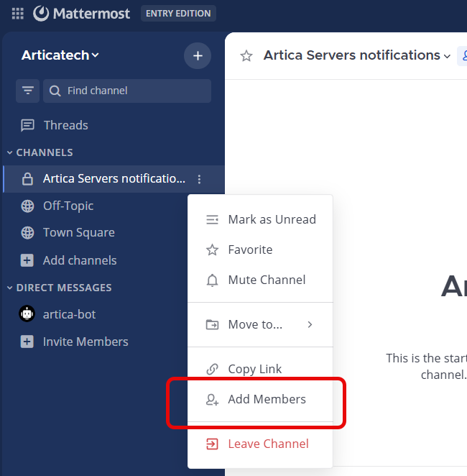Click the plus button beside Articatech
The height and width of the screenshot is (476, 467).
point(198,55)
